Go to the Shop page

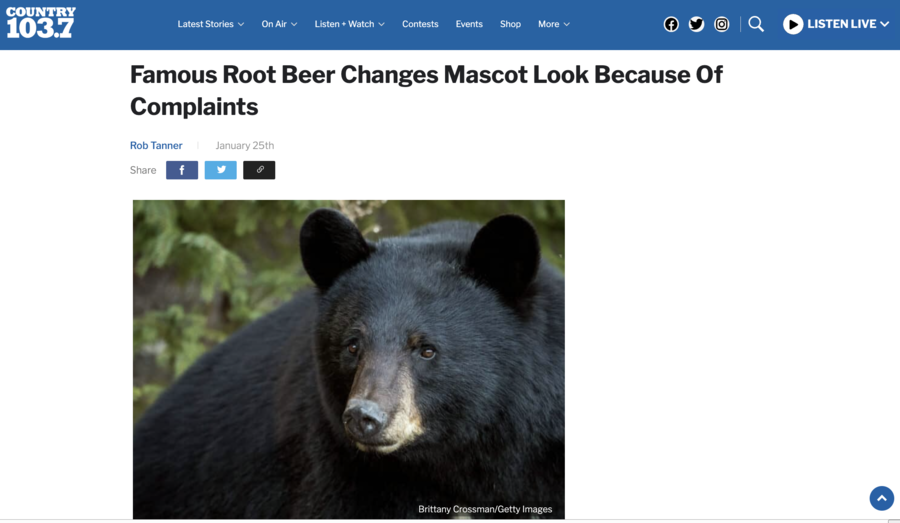coord(510,24)
